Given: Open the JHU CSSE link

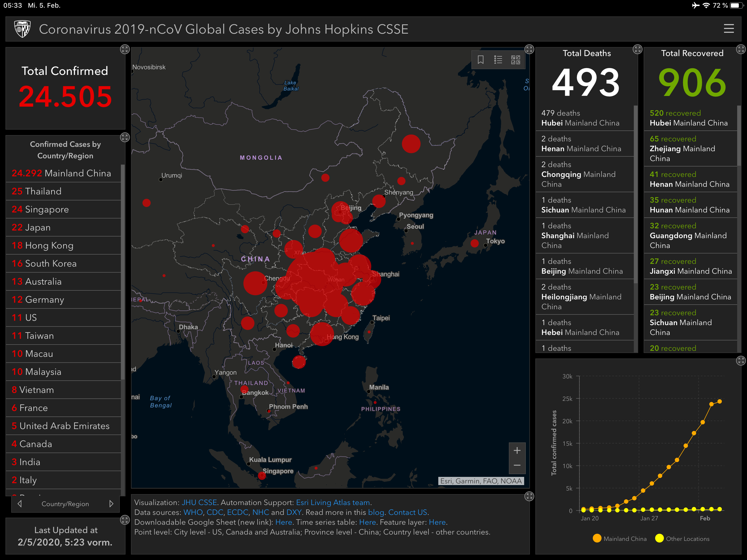Looking at the screenshot, I should tap(199, 502).
